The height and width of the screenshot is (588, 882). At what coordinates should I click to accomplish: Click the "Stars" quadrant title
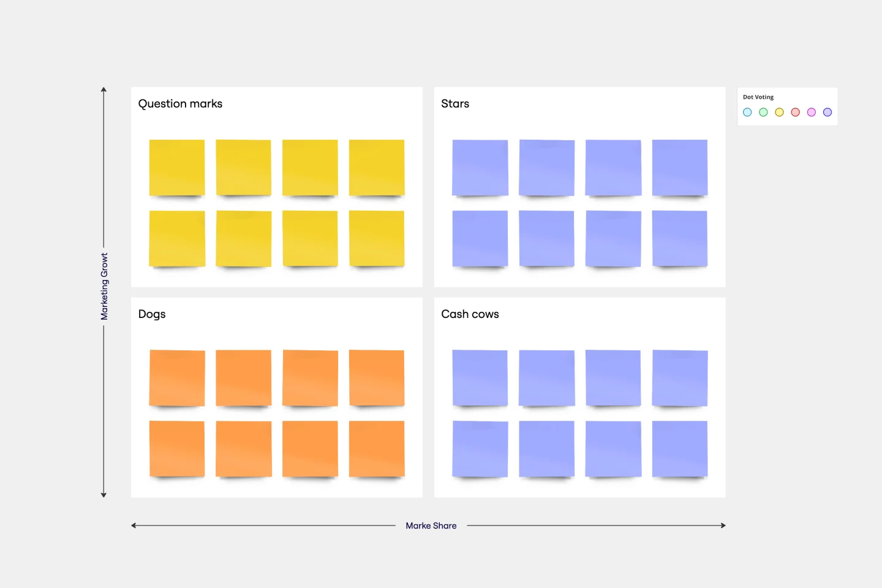point(455,104)
